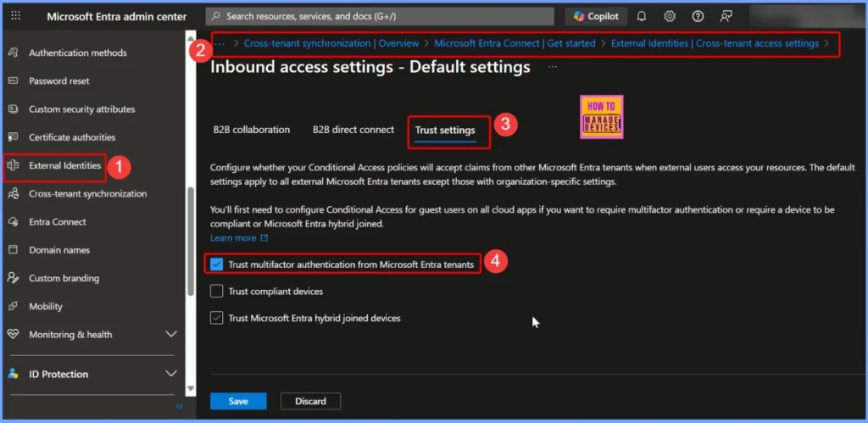Open the notifications bell icon
Viewport: 868px width, 423px height.
642,16
